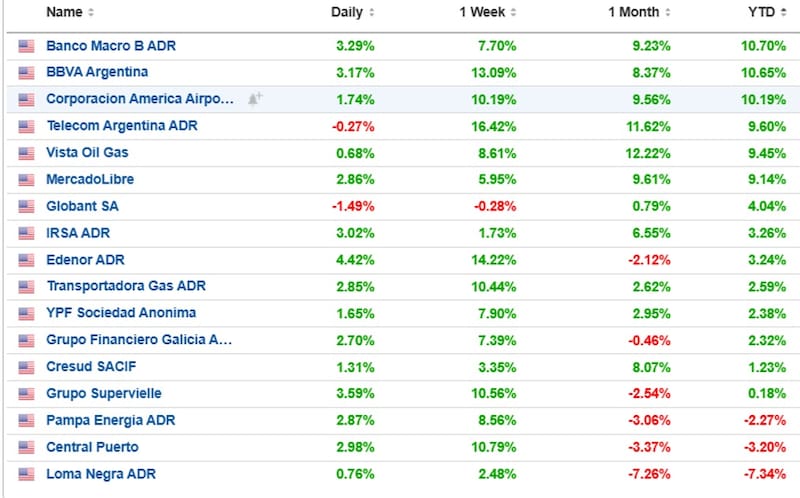Image resolution: width=800 pixels, height=498 pixels.
Task: Sort the table by Name column arrows
Action: click(91, 13)
